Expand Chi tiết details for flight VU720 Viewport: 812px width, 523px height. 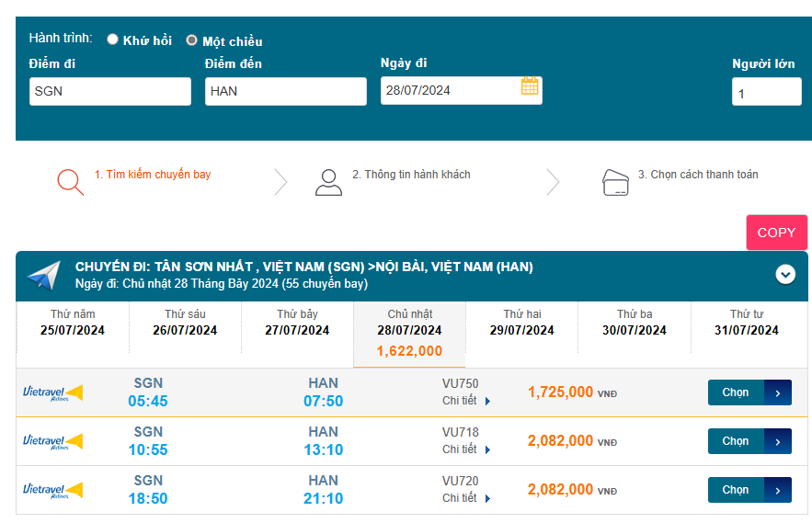(466, 498)
